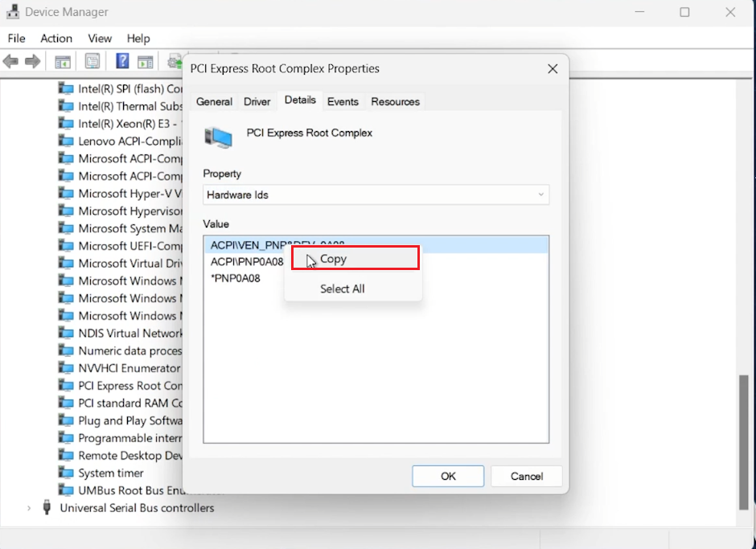This screenshot has width=756, height=549.
Task: Click the Help toolbar icon
Action: click(x=121, y=61)
